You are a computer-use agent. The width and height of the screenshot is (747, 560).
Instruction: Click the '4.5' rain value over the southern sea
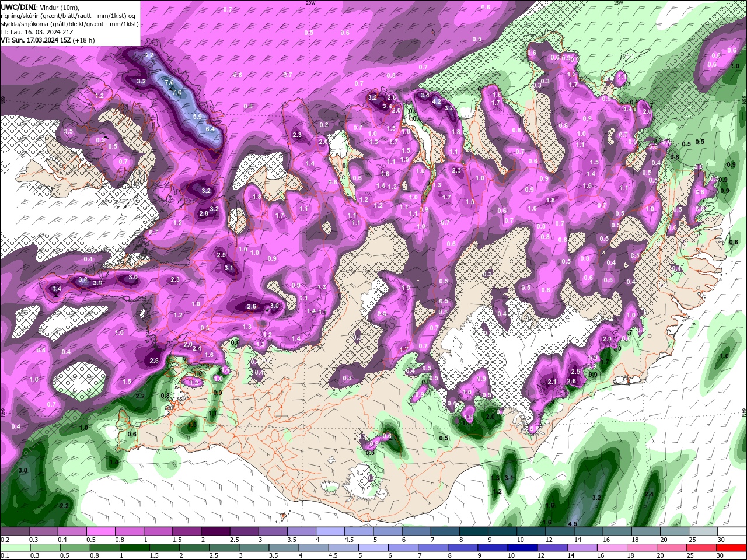coord(573,524)
